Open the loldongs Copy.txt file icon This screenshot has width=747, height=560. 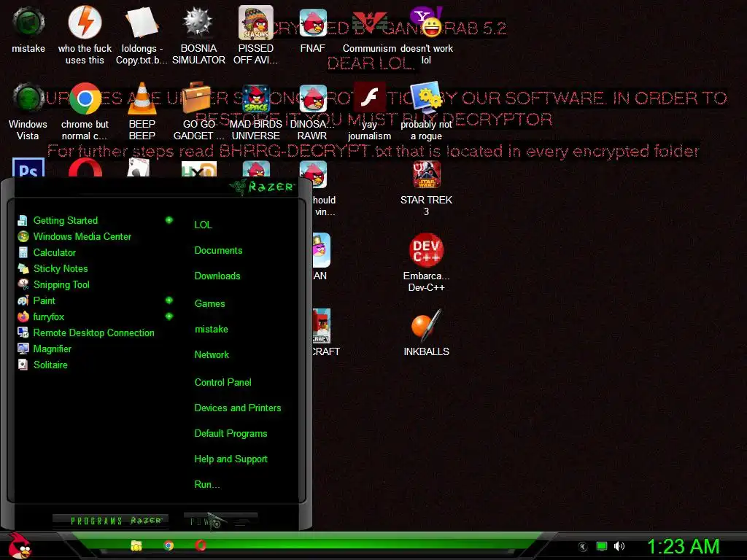pyautogui.click(x=142, y=36)
